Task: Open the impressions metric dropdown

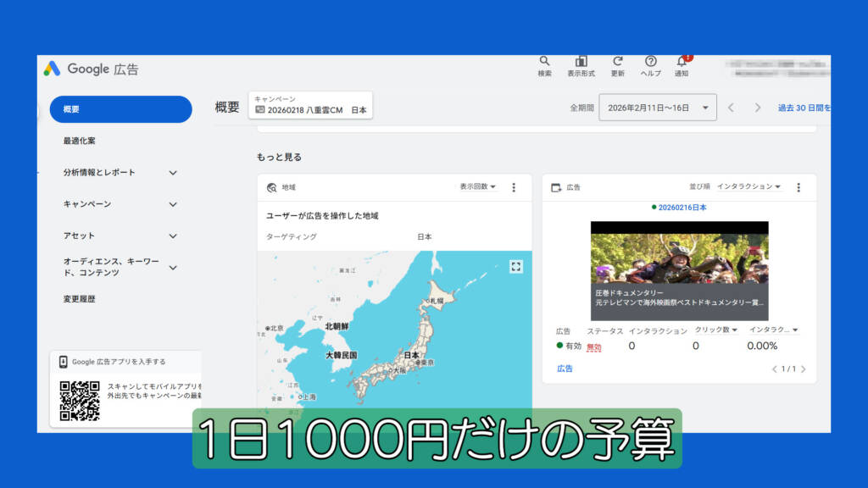Action: pyautogui.click(x=478, y=187)
